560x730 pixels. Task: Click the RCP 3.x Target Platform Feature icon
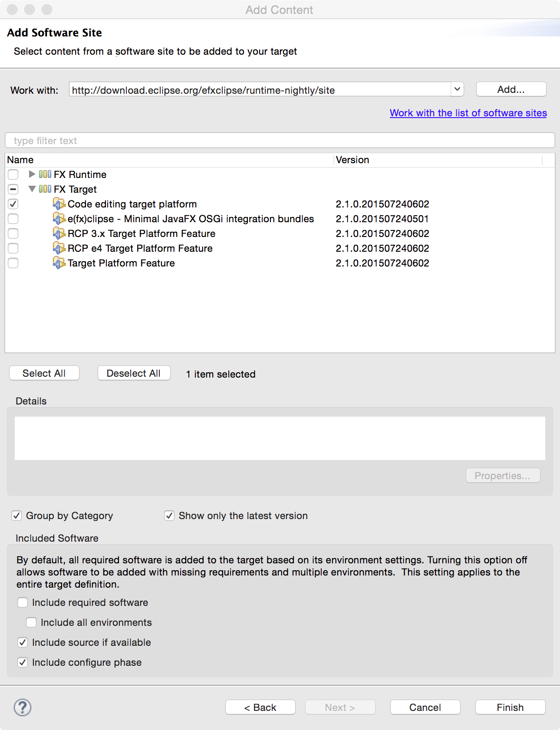(x=59, y=233)
